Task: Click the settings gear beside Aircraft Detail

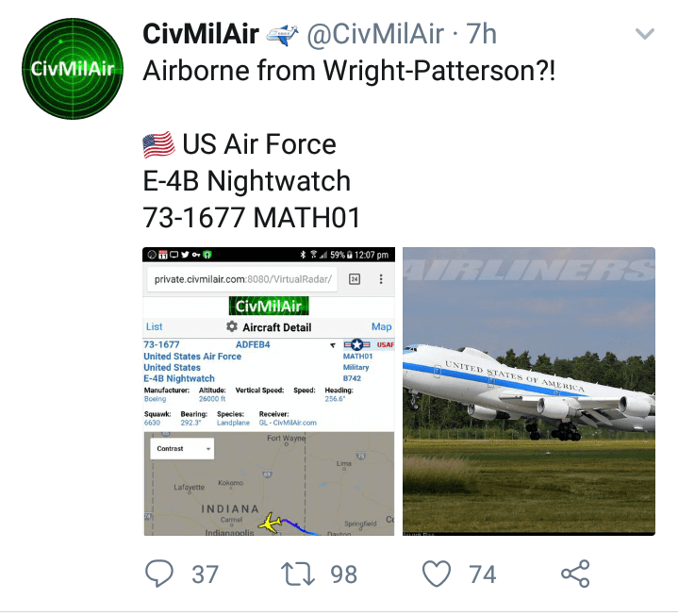Action: pos(232,326)
